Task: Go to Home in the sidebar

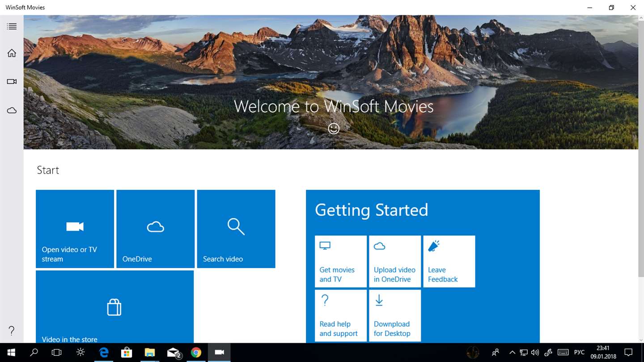Action: click(x=12, y=53)
